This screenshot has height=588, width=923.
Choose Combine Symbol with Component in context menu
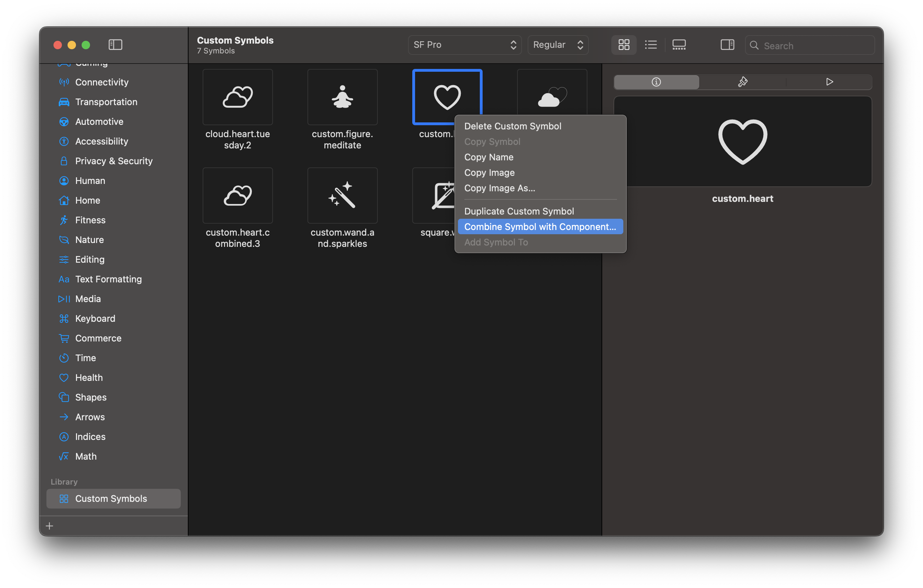pos(539,226)
